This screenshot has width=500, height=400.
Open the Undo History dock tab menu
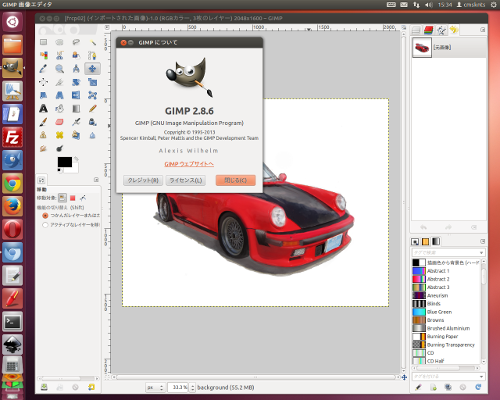coord(482,30)
